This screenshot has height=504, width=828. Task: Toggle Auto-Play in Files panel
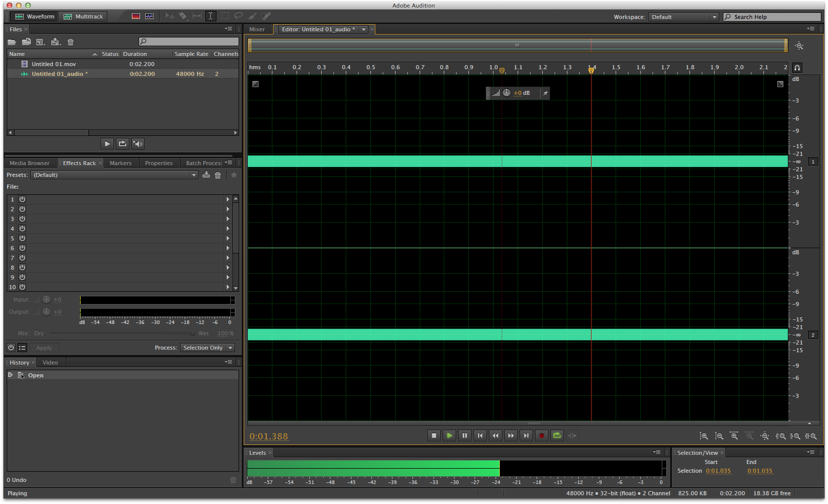(138, 144)
